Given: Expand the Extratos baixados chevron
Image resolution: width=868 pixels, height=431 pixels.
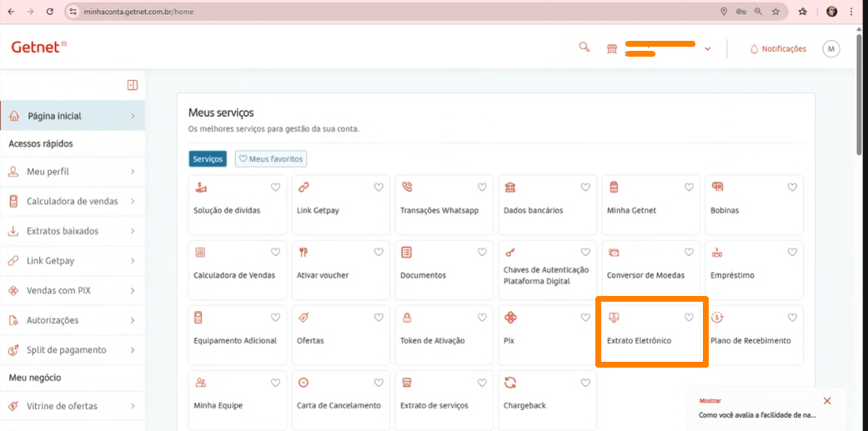Looking at the screenshot, I should tap(133, 231).
